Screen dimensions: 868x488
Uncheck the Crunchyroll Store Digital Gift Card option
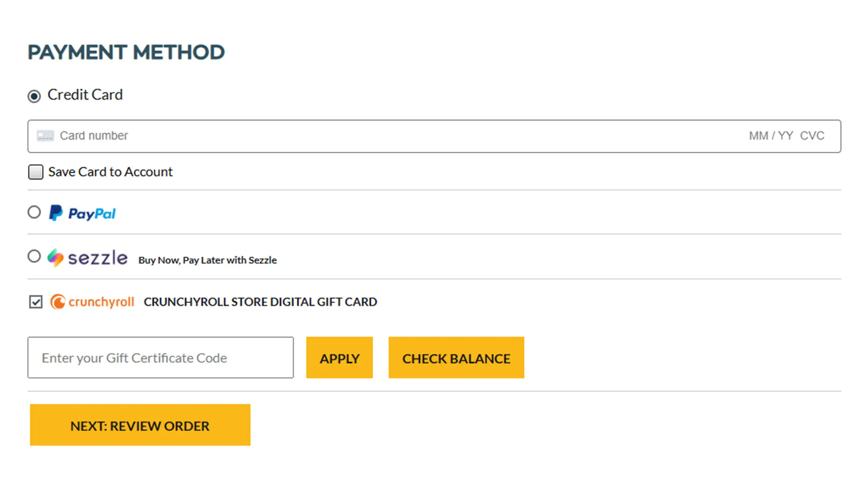[36, 302]
